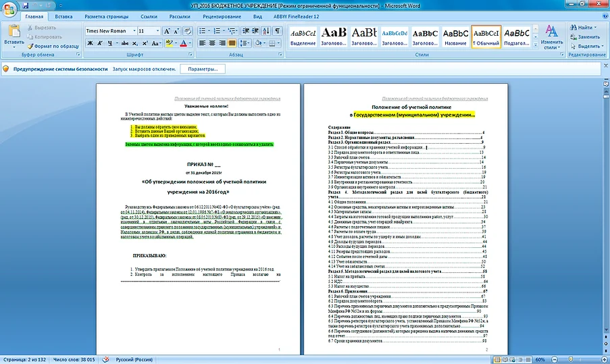Save the document from Quick Access toolbar
610x364 pixels.
coord(26,5)
